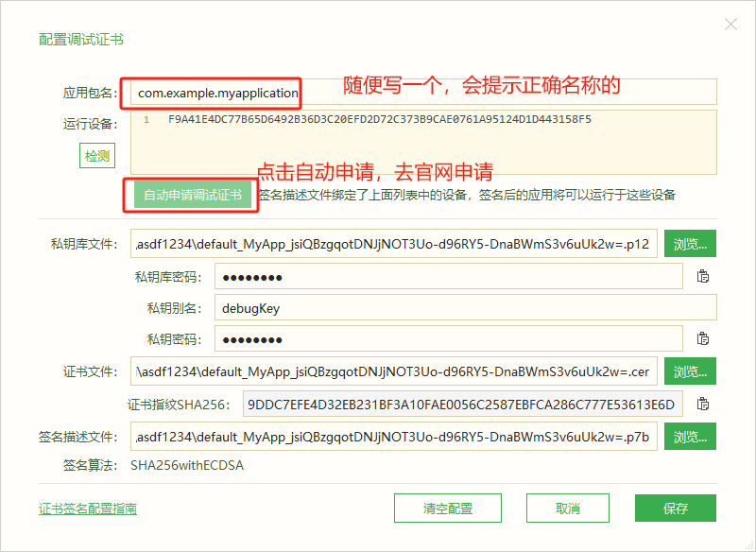Copy the keystore password (私钥库密码) to clipboard

pos(702,275)
